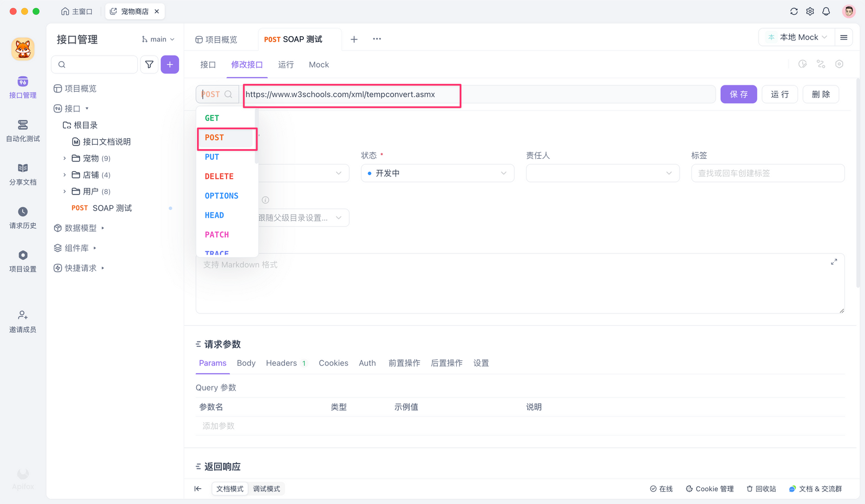Switch to 文档模式
The image size is (865, 504).
230,489
